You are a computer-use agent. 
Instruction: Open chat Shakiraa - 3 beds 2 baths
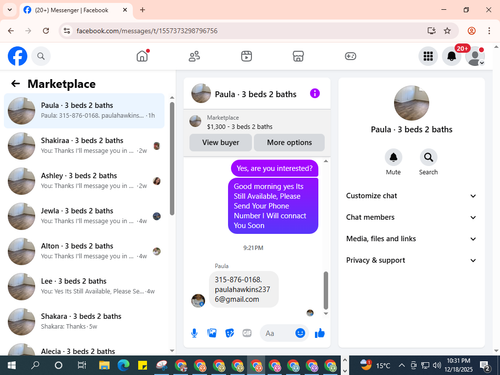coord(84,146)
